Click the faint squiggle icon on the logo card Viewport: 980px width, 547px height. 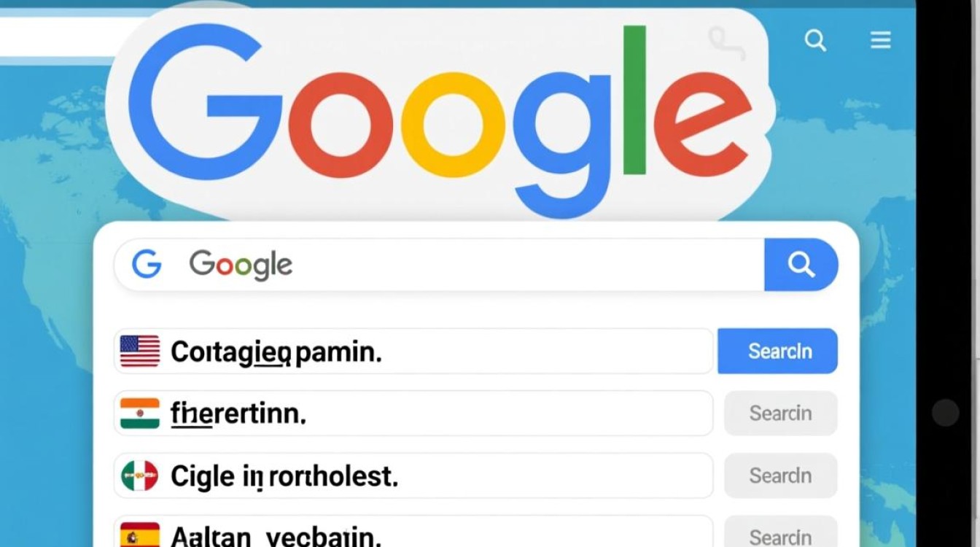click(726, 42)
